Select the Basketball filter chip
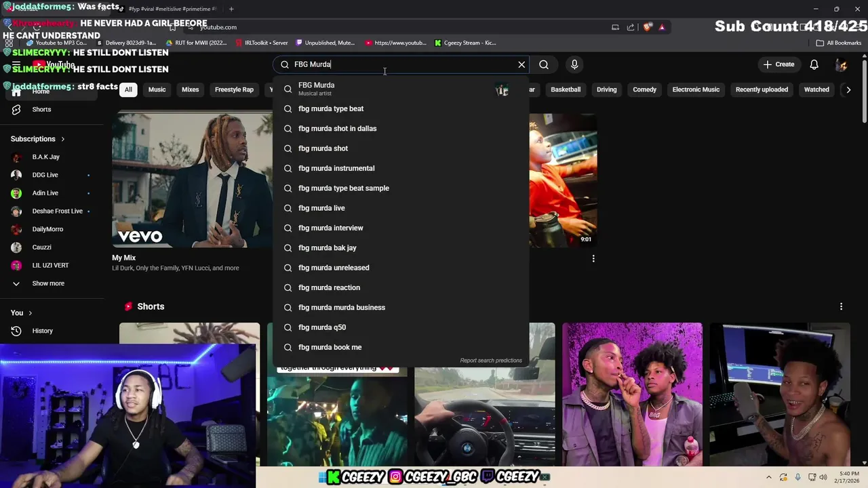 click(x=566, y=89)
